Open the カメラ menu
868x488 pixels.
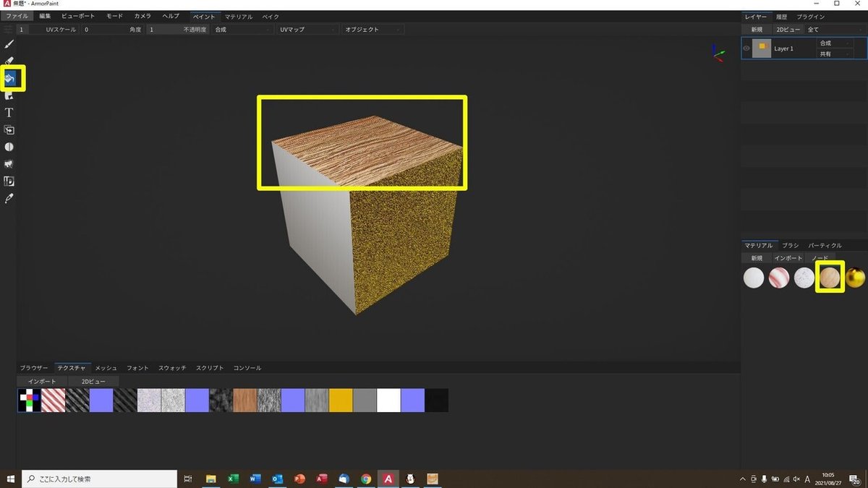tap(142, 16)
